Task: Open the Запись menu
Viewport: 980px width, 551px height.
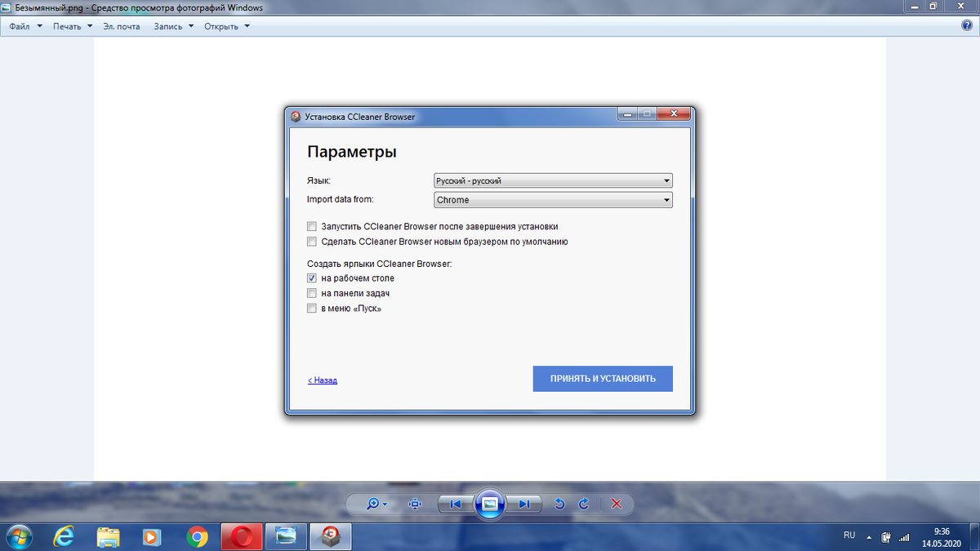Action: point(174,26)
